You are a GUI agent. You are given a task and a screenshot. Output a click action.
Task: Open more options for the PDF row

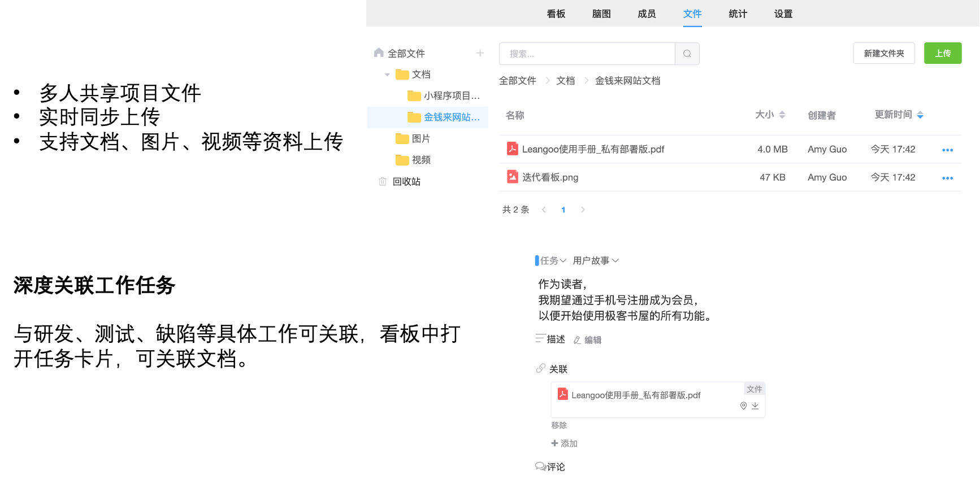coord(947,150)
